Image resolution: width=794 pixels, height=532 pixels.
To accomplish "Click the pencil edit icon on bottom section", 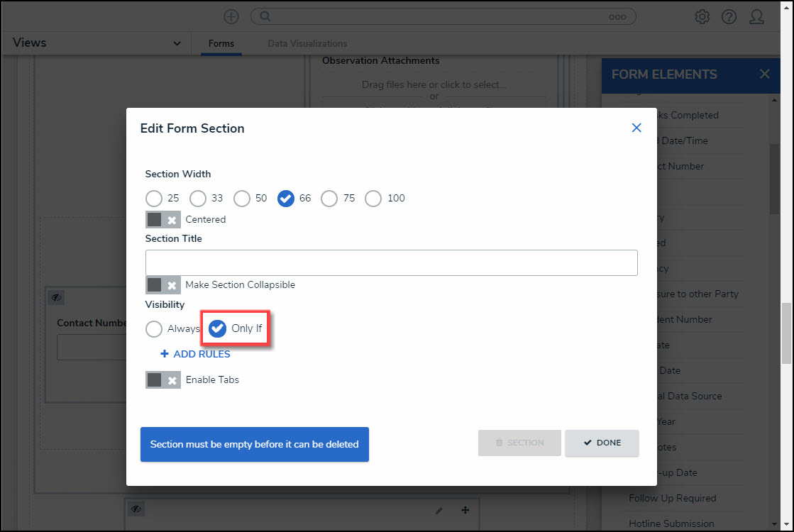I will coord(439,510).
